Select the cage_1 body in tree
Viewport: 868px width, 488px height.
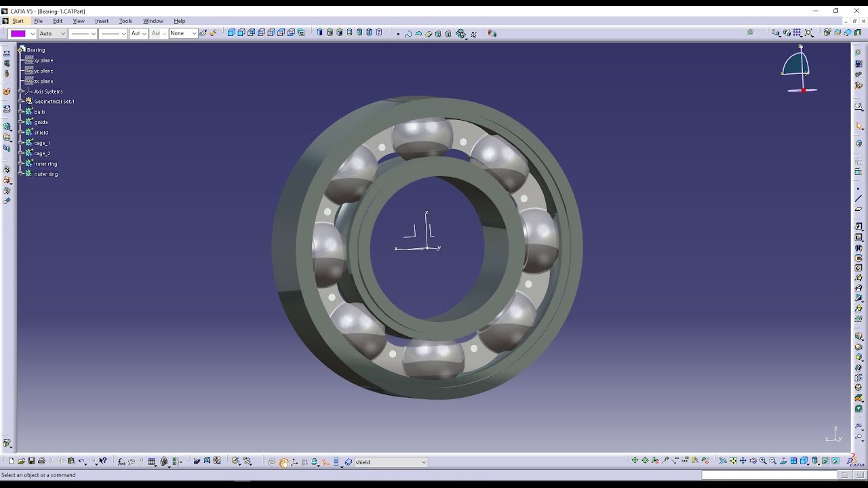pyautogui.click(x=42, y=143)
